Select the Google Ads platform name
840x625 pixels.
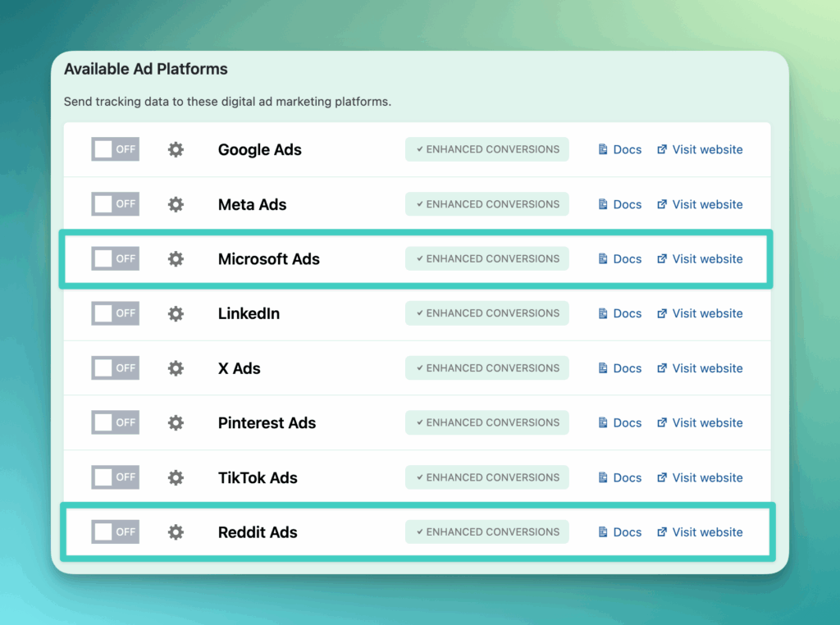[x=260, y=150]
